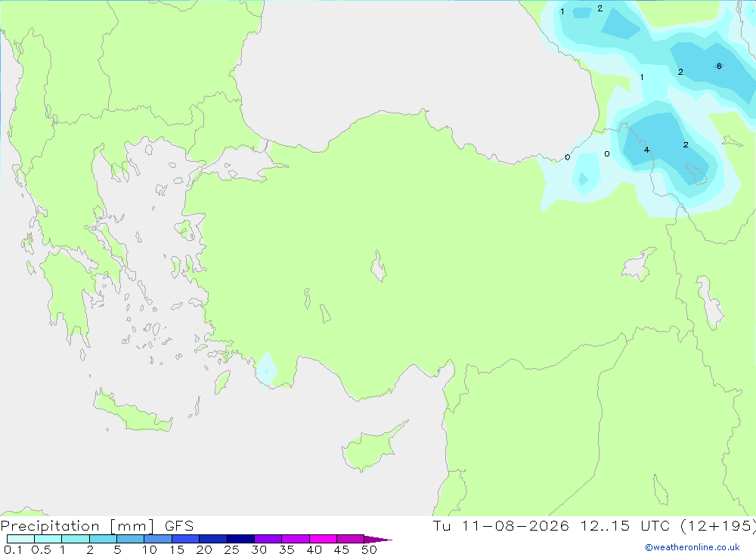Click the 1 to 2 mm legend swatch

[x=76, y=539]
